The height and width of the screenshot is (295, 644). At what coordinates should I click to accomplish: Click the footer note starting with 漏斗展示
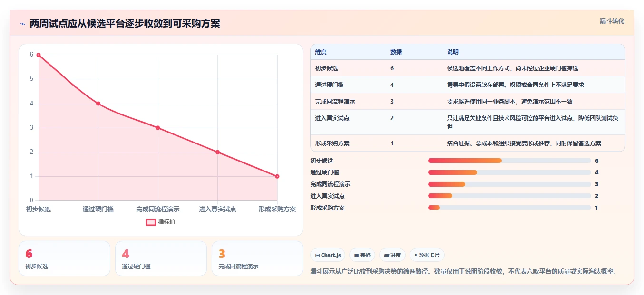pyautogui.click(x=464, y=271)
